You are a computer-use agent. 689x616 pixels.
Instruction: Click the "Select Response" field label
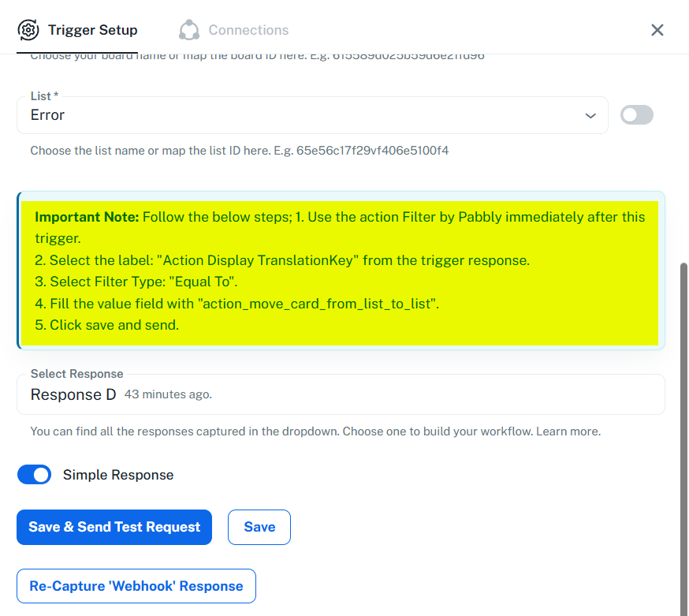(76, 374)
